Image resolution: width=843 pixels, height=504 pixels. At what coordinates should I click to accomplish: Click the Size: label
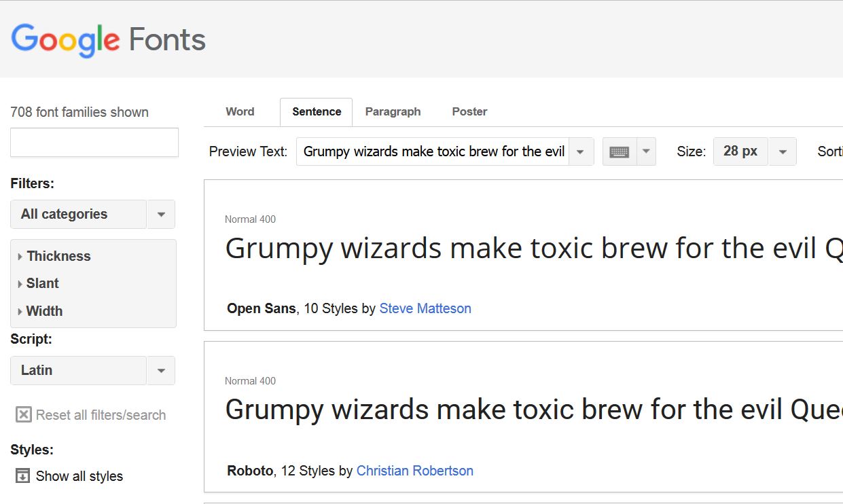pyautogui.click(x=691, y=151)
